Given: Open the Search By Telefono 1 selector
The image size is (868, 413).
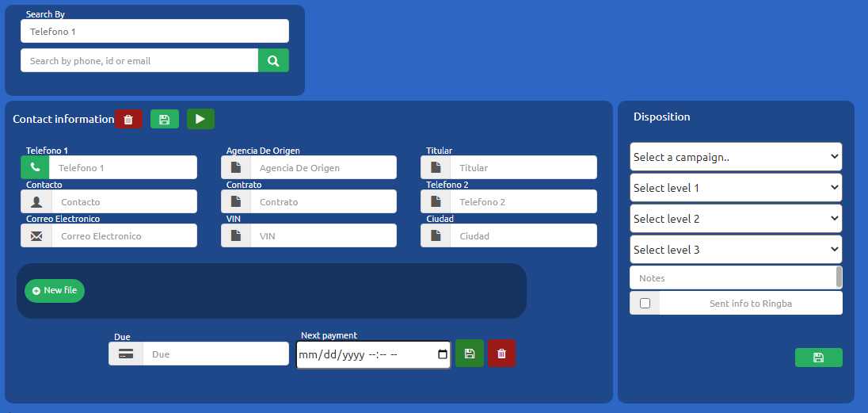Looking at the screenshot, I should [154, 31].
